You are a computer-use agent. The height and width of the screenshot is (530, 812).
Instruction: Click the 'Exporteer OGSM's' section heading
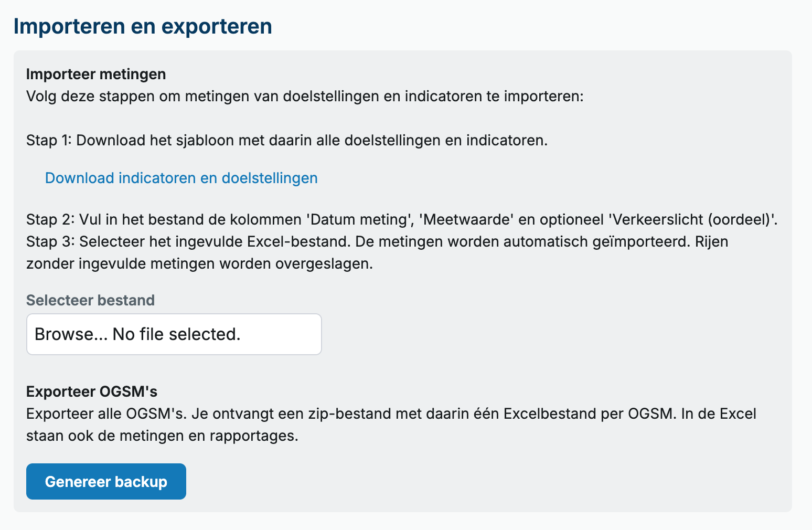92,391
